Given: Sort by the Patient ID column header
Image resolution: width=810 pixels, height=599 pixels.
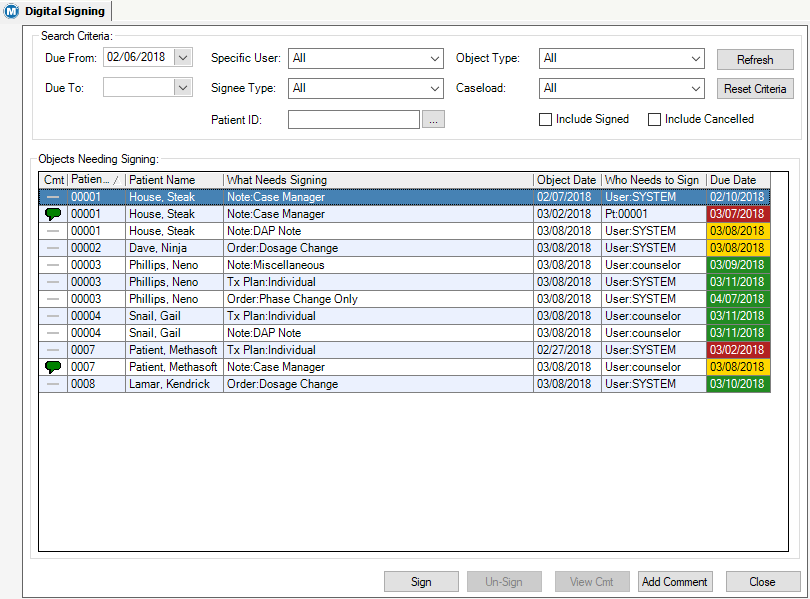Looking at the screenshot, I should click(x=96, y=180).
